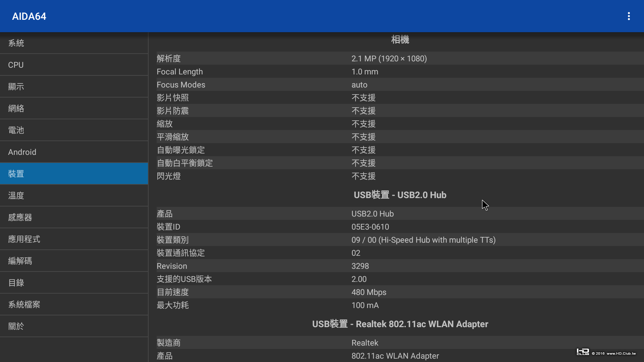This screenshot has height=362, width=644.
Task: Go to the 網絡 section
Action: (74, 108)
